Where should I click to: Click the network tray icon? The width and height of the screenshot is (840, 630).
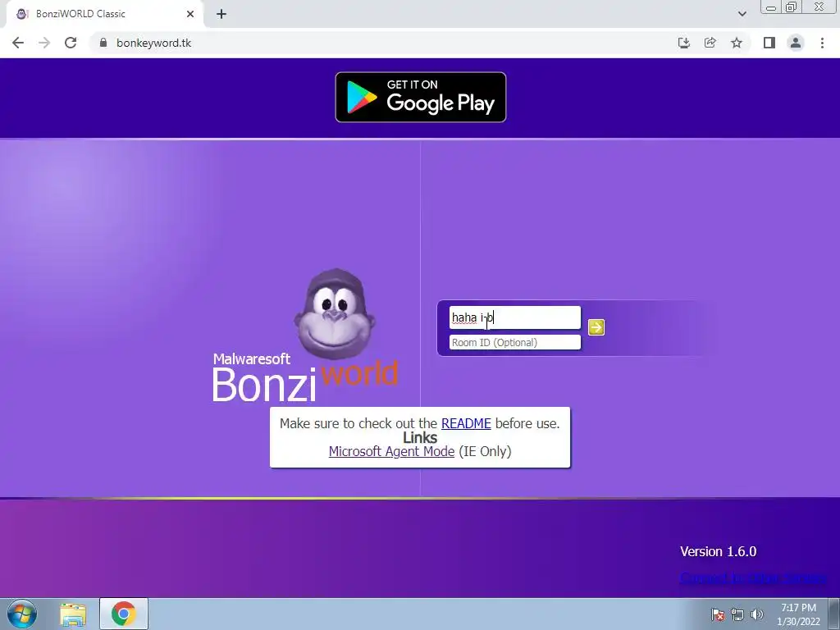(737, 614)
